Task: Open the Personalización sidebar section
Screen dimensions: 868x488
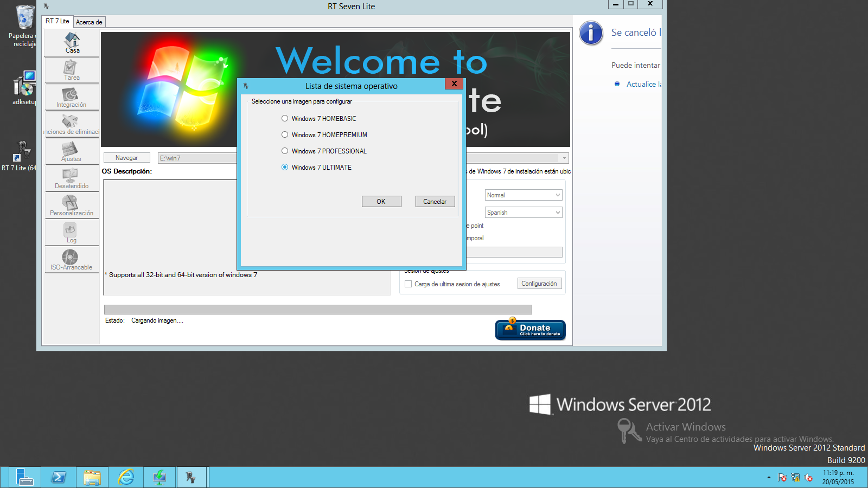Action: click(x=72, y=206)
